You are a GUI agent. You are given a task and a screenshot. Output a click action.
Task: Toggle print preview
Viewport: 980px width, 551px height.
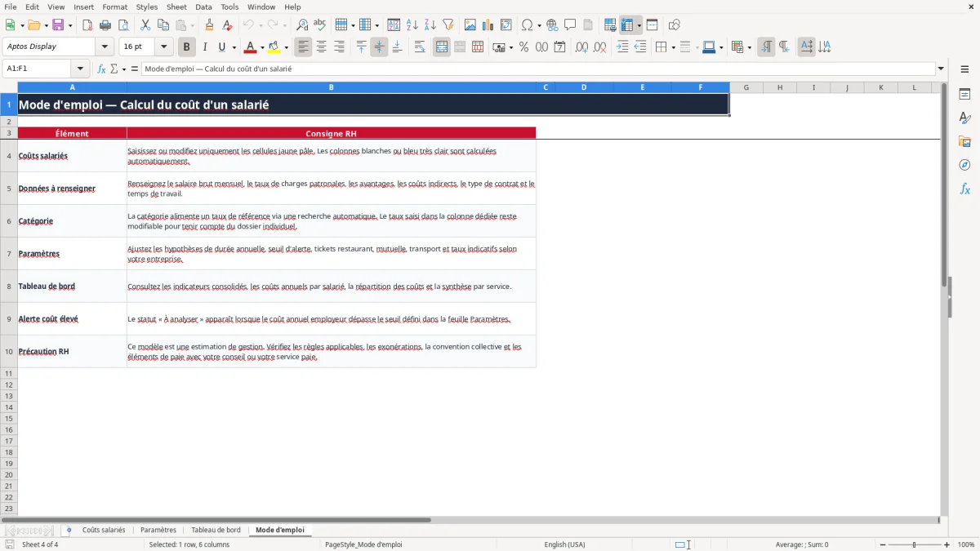pyautogui.click(x=123, y=25)
